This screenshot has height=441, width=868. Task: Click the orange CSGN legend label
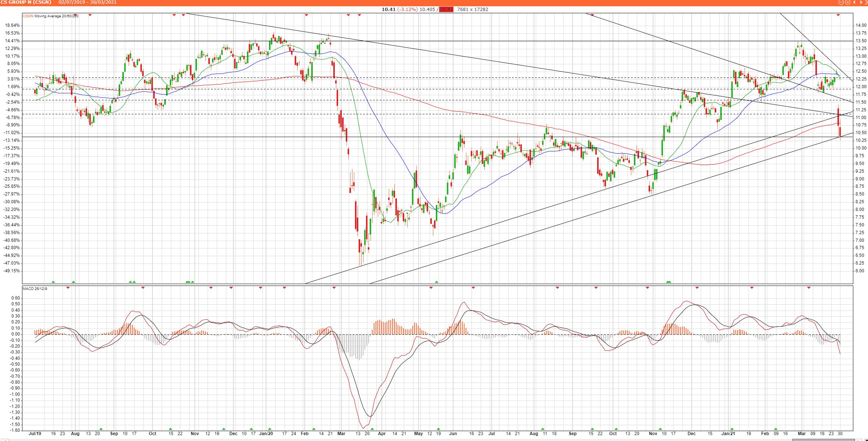point(28,16)
